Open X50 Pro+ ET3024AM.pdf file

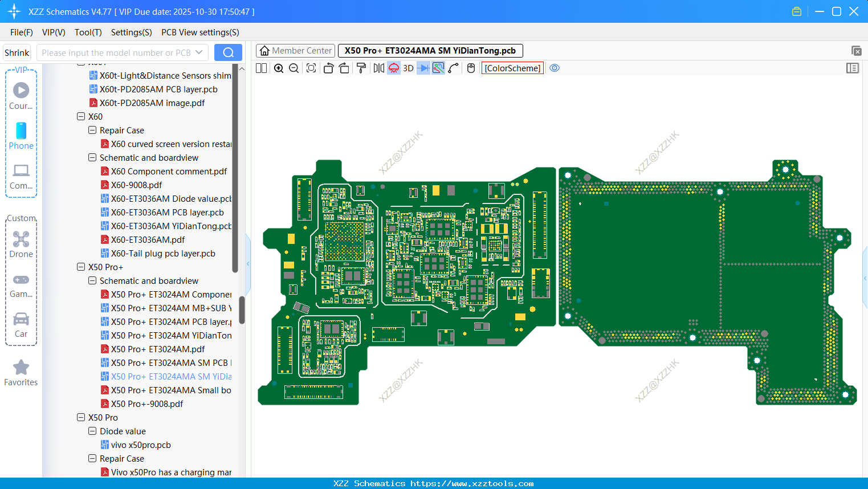click(x=153, y=349)
